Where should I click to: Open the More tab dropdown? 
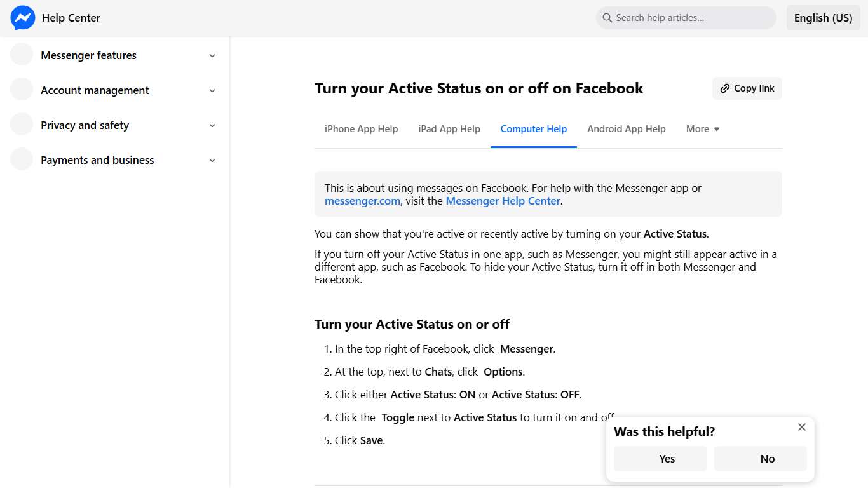coord(702,129)
